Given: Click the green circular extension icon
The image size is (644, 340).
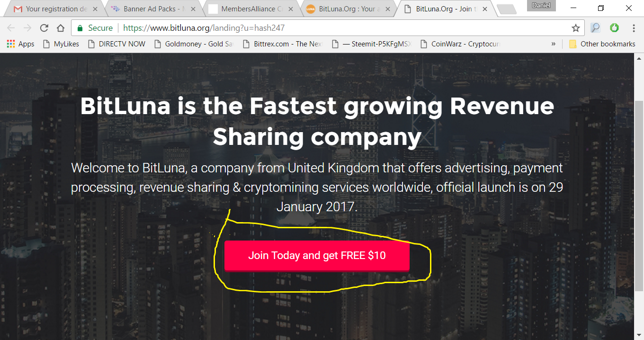Looking at the screenshot, I should coord(614,28).
